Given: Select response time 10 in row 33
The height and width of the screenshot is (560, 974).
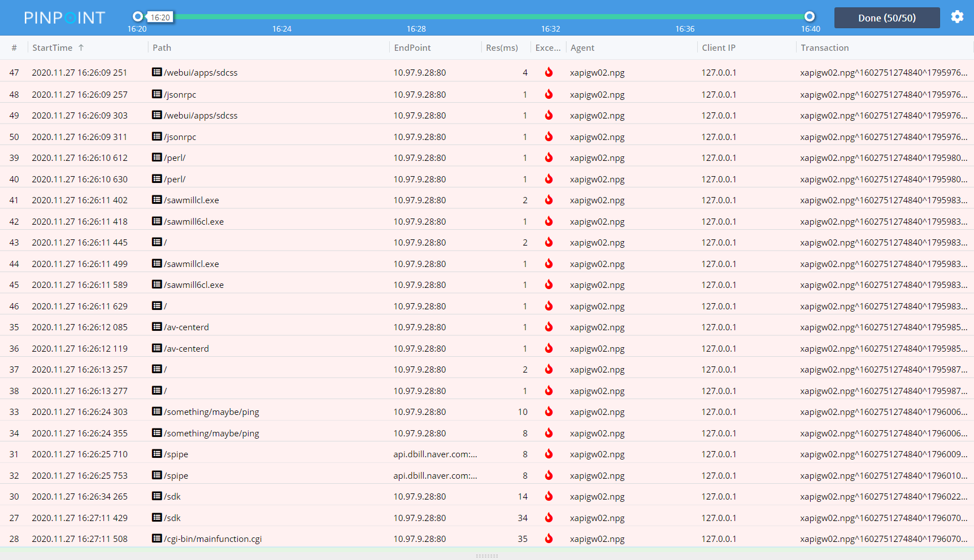Looking at the screenshot, I should coord(523,412).
